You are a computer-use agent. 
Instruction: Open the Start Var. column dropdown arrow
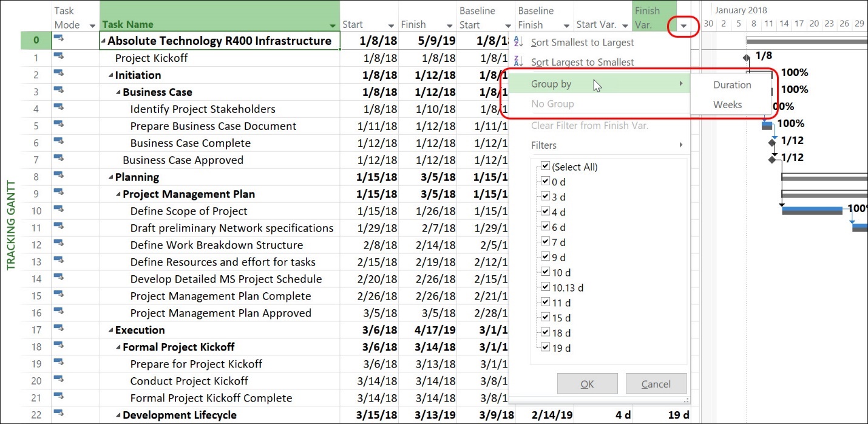point(625,26)
